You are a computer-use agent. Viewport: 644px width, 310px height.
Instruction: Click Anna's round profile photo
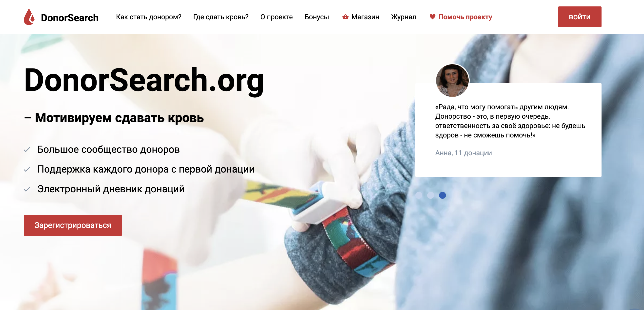(452, 81)
